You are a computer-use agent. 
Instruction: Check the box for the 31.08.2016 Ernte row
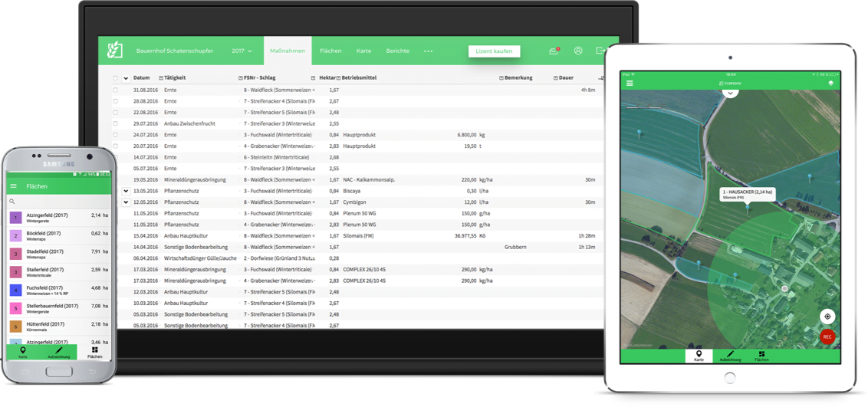116,90
